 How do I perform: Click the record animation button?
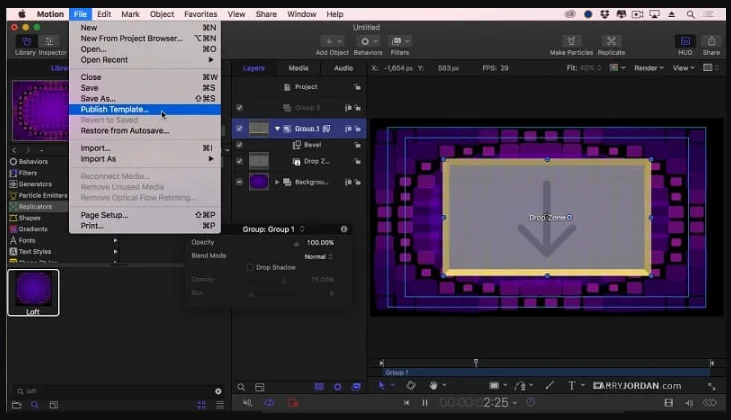(293, 403)
